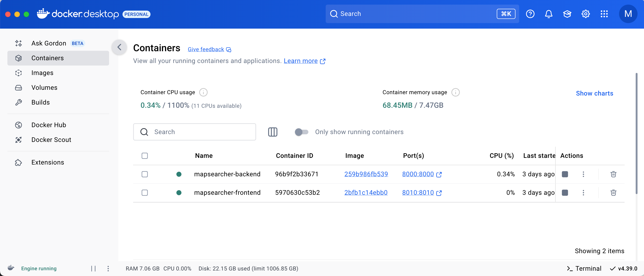Pause the Docker engine
Screen dimensions: 644x276
pos(93,268)
